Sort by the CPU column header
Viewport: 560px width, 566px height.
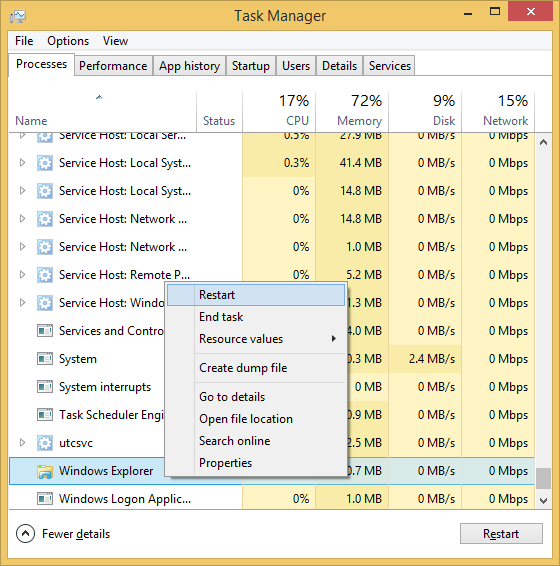tap(279, 111)
